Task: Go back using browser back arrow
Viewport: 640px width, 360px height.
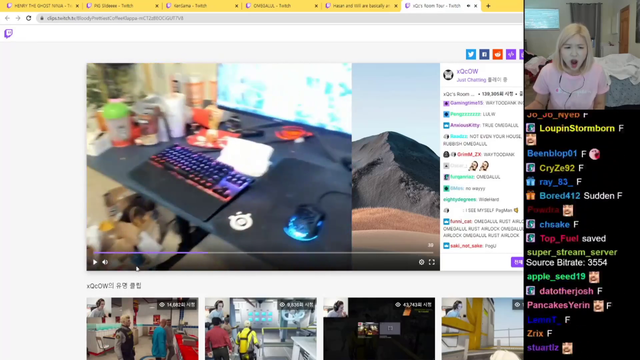Action: pyautogui.click(x=7, y=18)
